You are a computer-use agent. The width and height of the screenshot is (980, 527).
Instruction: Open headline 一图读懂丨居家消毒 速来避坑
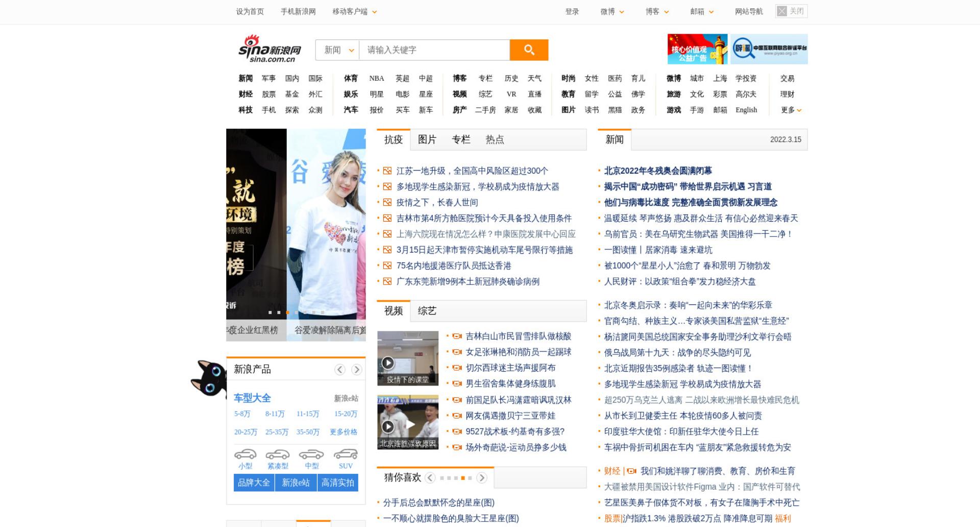(658, 250)
